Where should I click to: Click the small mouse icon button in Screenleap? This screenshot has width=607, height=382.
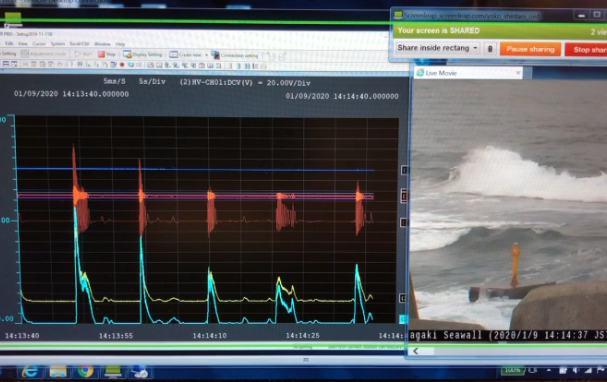(x=490, y=49)
